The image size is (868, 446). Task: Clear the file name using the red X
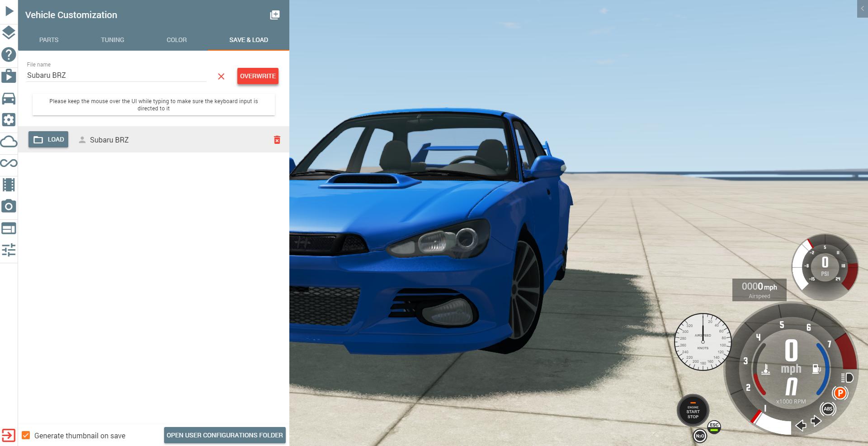point(221,77)
